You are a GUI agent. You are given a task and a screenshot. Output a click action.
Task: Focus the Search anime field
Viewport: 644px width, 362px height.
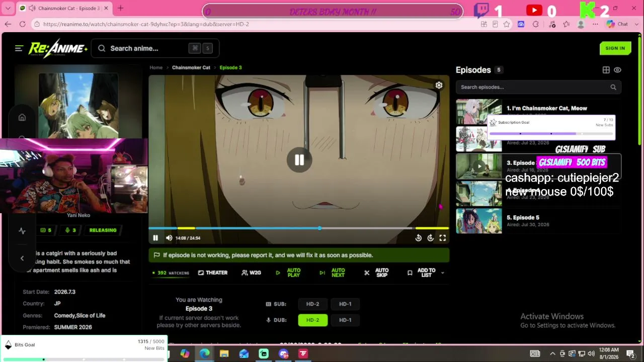[x=155, y=48]
